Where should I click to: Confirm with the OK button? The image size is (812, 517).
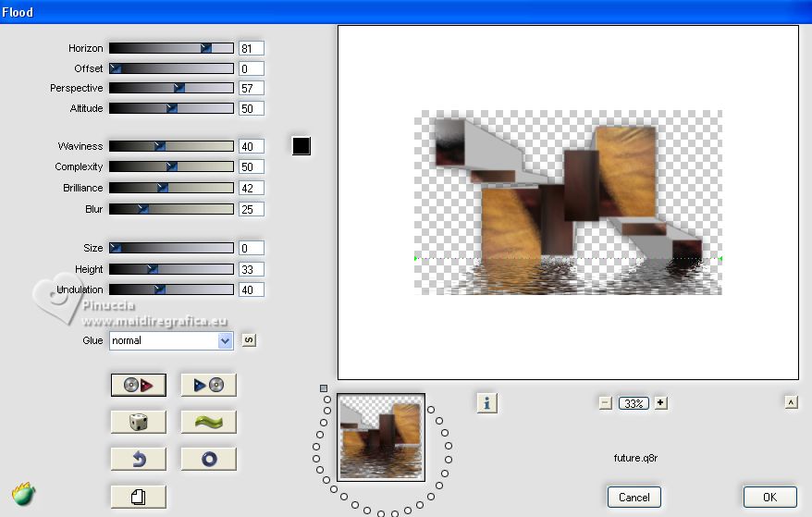770,498
